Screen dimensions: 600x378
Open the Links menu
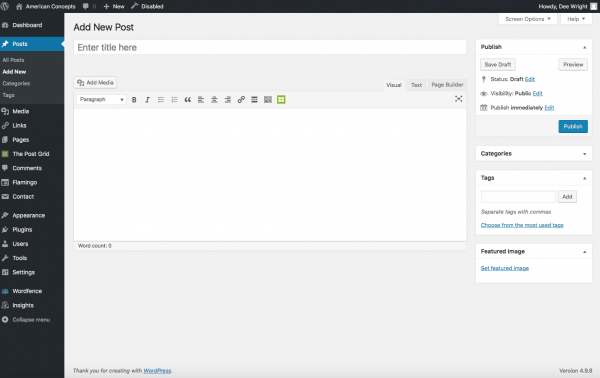[32, 125]
